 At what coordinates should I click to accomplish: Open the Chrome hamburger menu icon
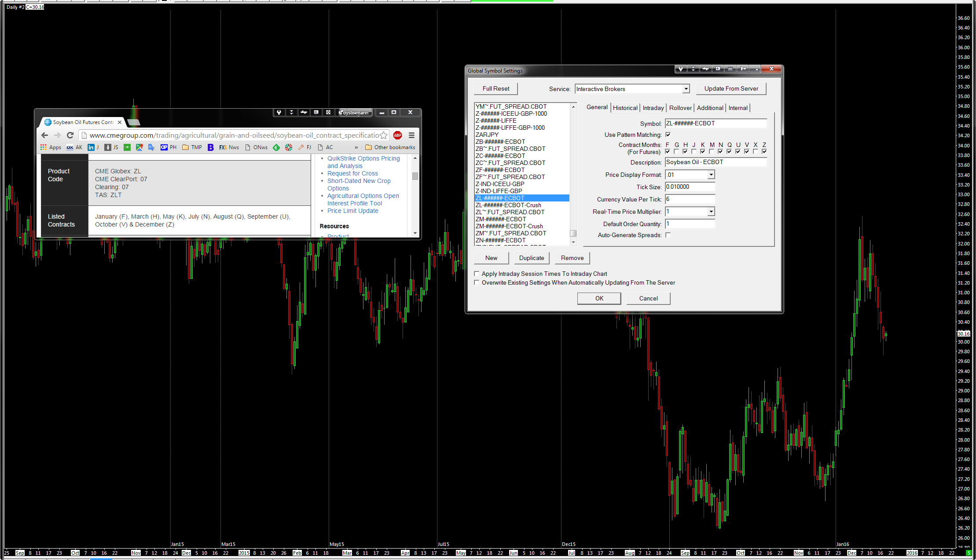point(411,135)
